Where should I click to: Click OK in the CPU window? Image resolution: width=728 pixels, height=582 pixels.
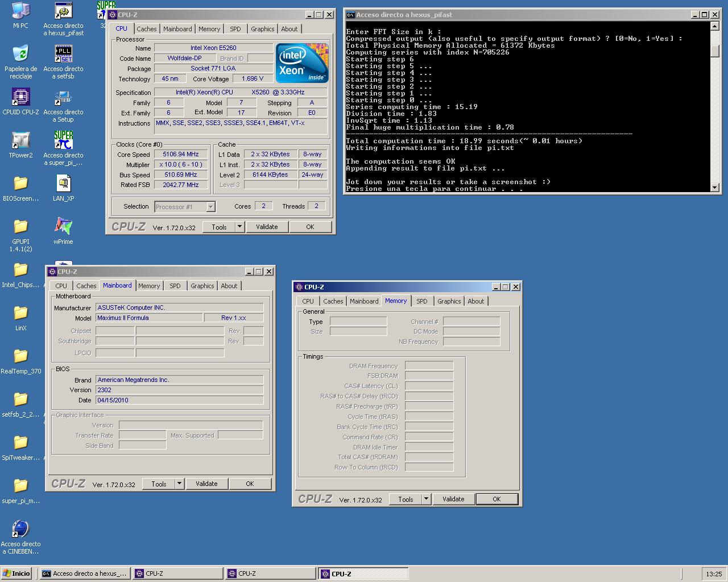[310, 227]
